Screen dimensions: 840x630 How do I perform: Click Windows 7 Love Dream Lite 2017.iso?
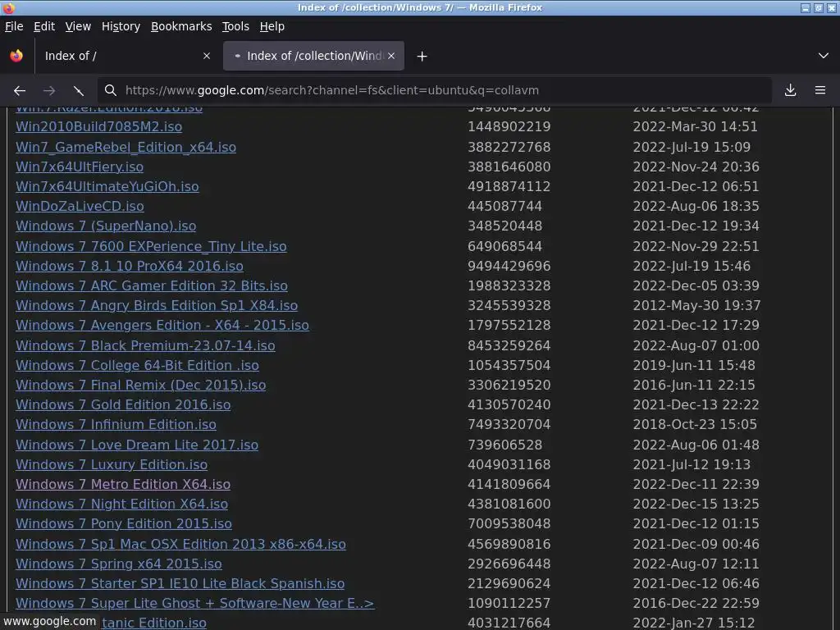pyautogui.click(x=137, y=445)
